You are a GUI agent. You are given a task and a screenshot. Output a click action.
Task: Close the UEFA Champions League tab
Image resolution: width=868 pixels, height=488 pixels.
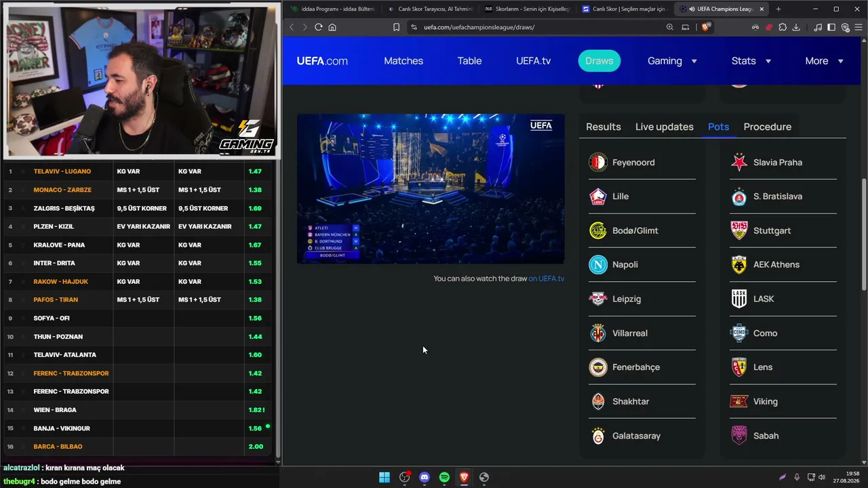tap(762, 9)
